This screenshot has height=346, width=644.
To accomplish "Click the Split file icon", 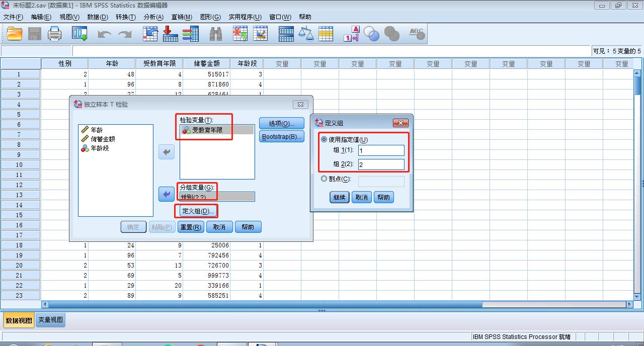I will 286,34.
